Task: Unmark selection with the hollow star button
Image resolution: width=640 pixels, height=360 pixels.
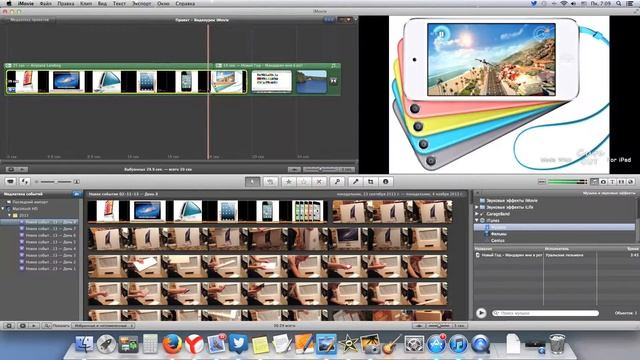Action: click(x=304, y=182)
